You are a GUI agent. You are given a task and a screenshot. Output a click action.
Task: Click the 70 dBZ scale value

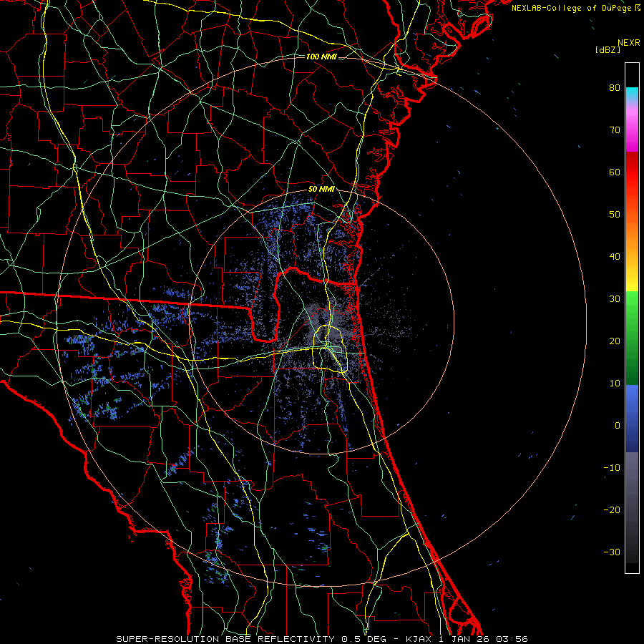pyautogui.click(x=615, y=130)
